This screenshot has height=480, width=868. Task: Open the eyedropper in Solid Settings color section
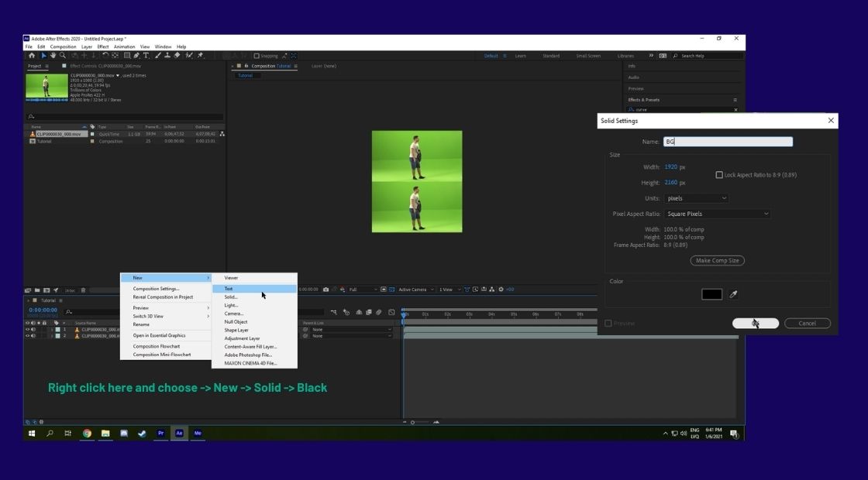pos(732,294)
